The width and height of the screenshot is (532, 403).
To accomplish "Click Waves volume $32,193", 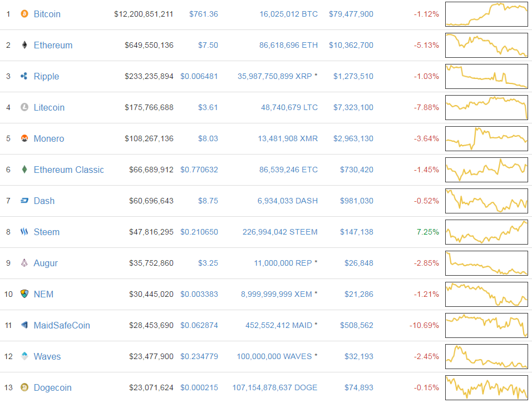I will coord(359,356).
